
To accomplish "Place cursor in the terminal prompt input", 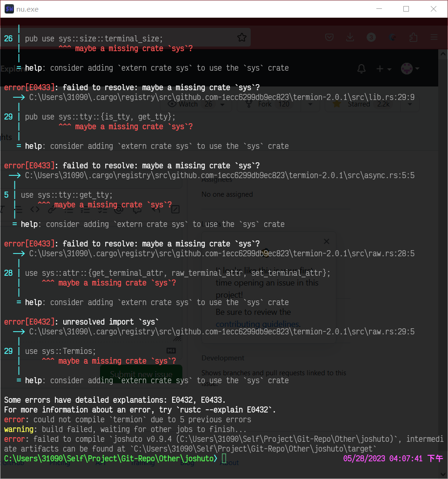I will [x=225, y=458].
